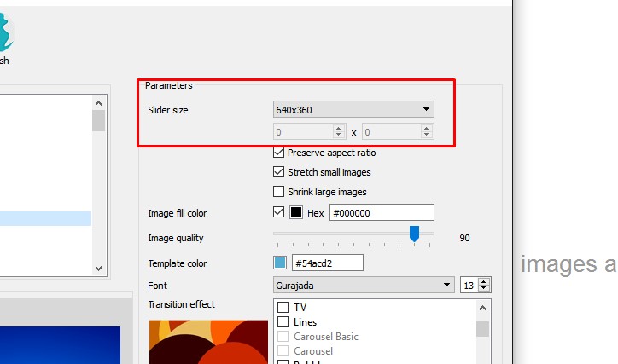Image resolution: width=618 pixels, height=364 pixels.
Task: Open the black Image fill color swatch
Action: click(296, 212)
